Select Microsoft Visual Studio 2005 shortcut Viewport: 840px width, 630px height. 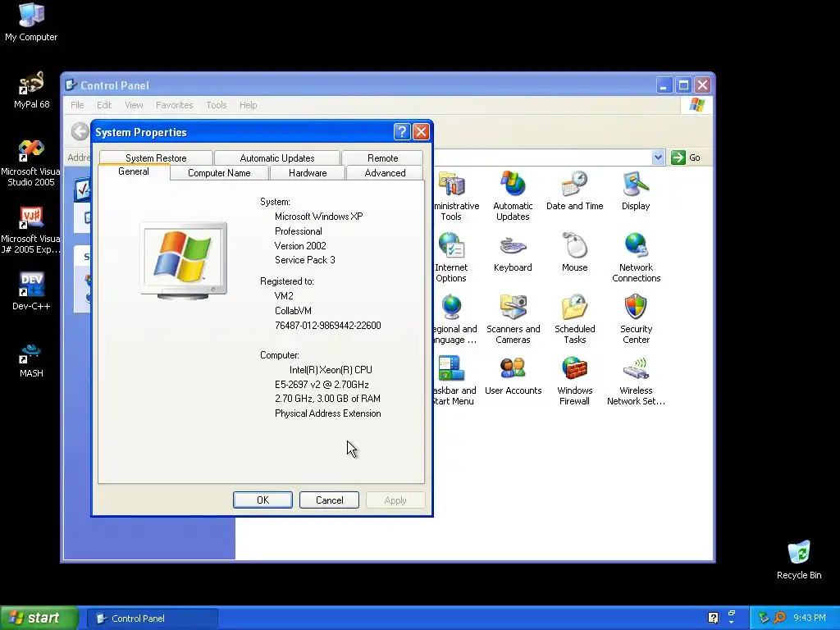click(30, 162)
